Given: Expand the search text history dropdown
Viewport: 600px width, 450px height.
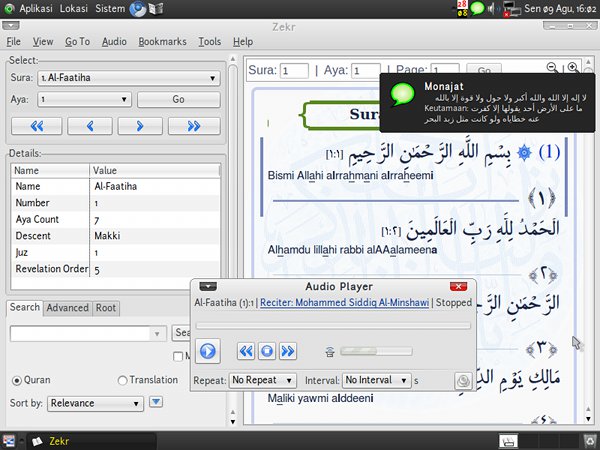Looking at the screenshot, I should [x=157, y=334].
